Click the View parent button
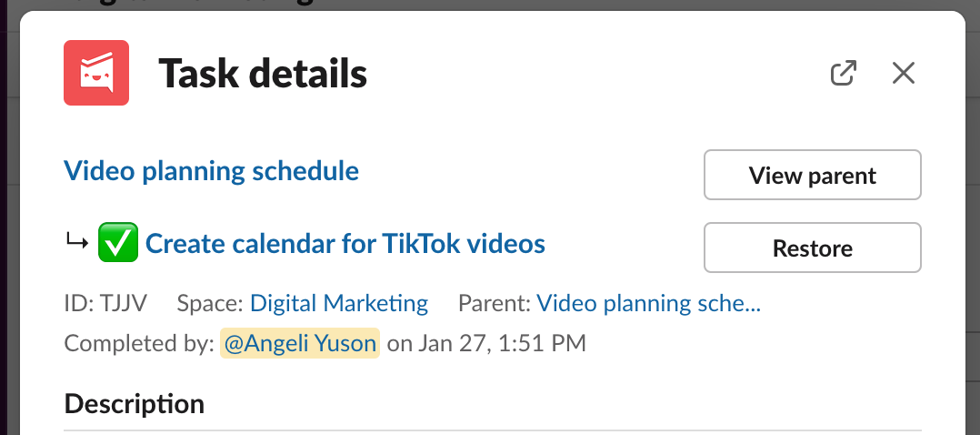980x435 pixels. coord(813,175)
